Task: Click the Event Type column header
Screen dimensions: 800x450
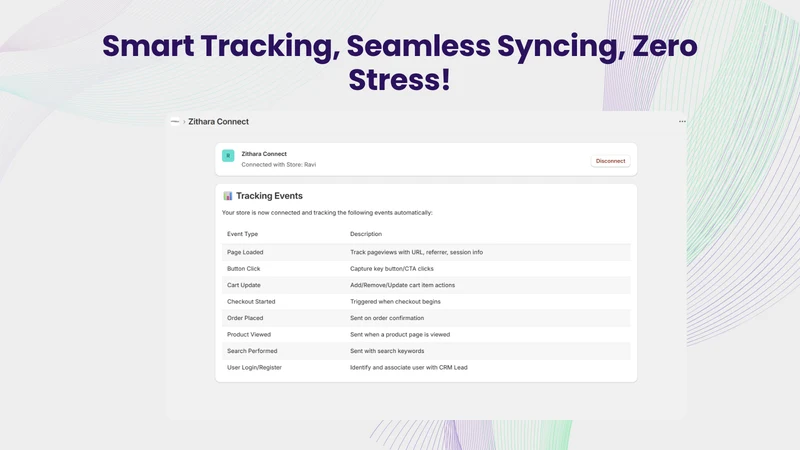Action: [x=242, y=234]
